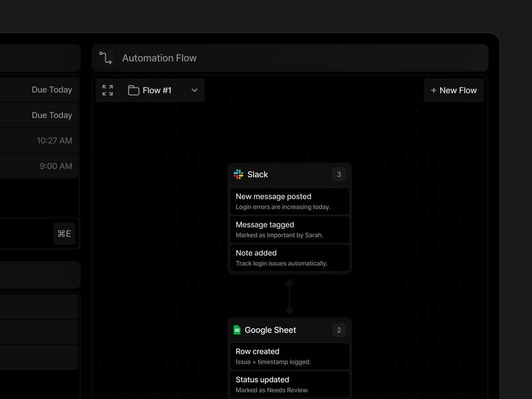Viewport: 532px width, 399px height.
Task: Select the Slack icon on the Slack node
Action: [239, 174]
